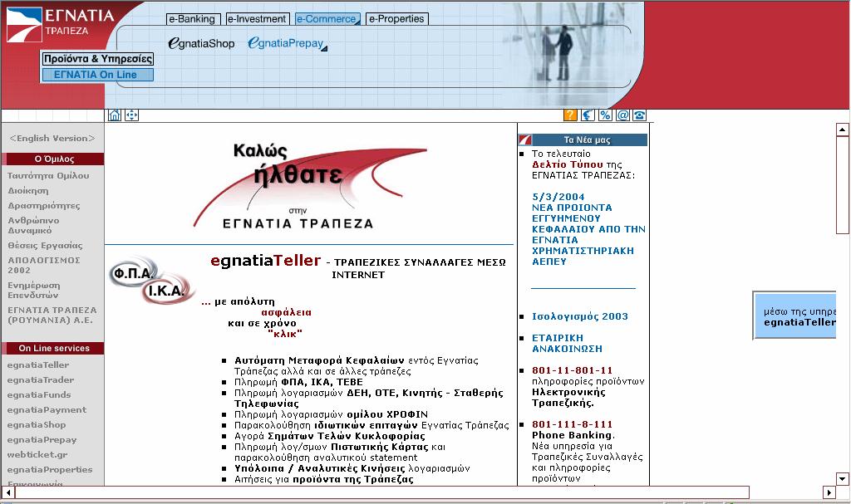Open egnatiaTrader in sidebar
This screenshot has width=851, height=504.
point(41,380)
